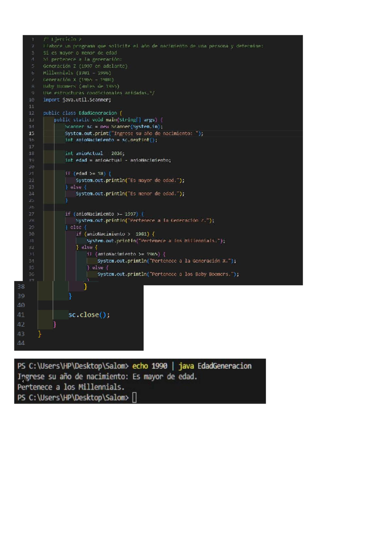The height and width of the screenshot is (554, 392).
Task: Click println "Pertenece a la Generación Z." line
Action: 145,220
